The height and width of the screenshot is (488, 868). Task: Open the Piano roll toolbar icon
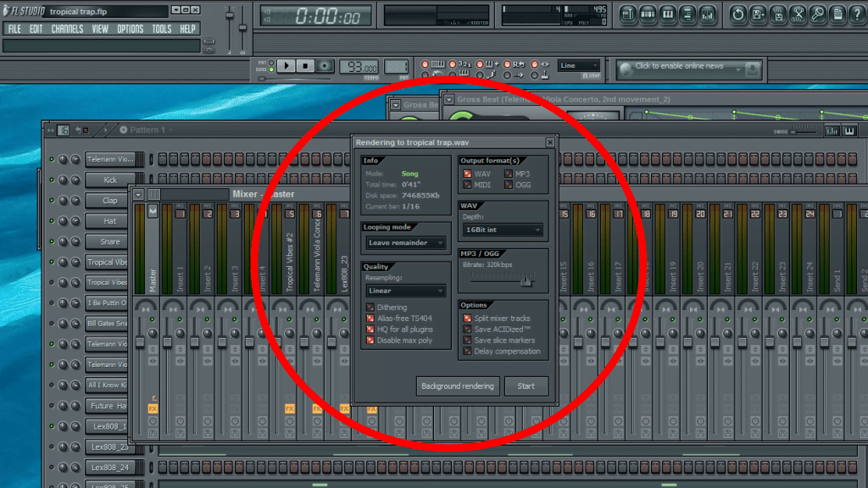[x=668, y=14]
